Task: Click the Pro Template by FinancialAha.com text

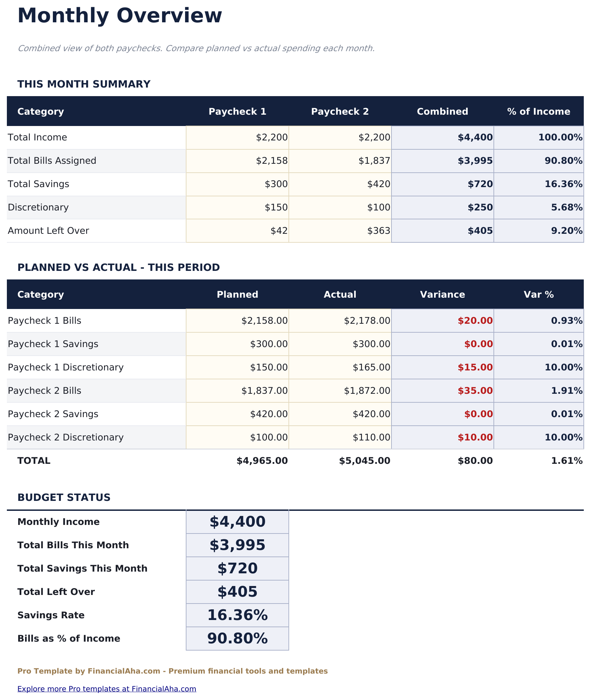Action: point(173,670)
